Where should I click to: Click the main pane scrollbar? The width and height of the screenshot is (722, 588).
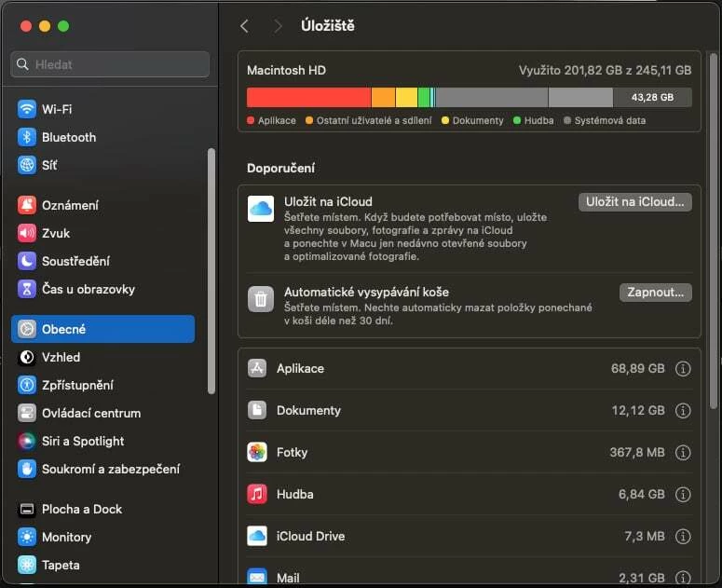714,230
